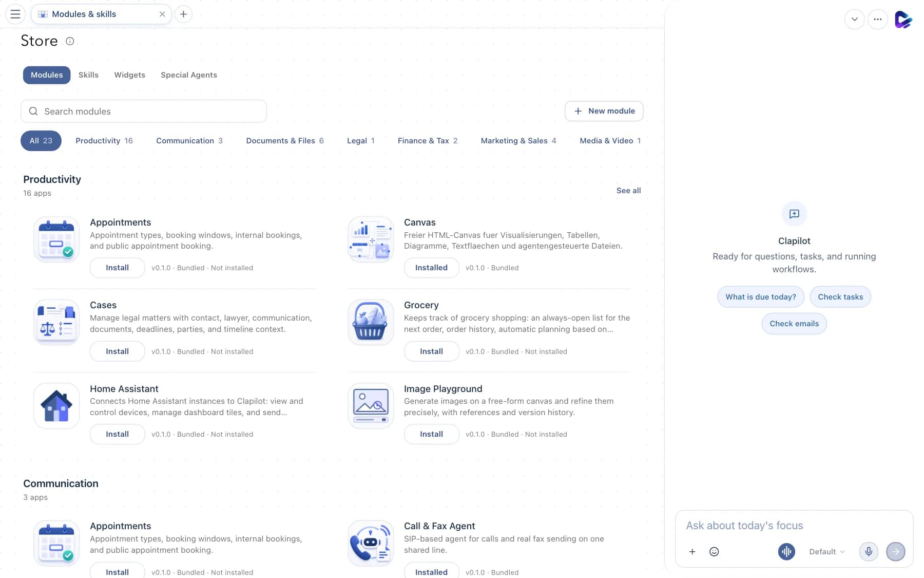Image resolution: width=924 pixels, height=578 pixels.
Task: Click the Cases module title
Action: (103, 305)
